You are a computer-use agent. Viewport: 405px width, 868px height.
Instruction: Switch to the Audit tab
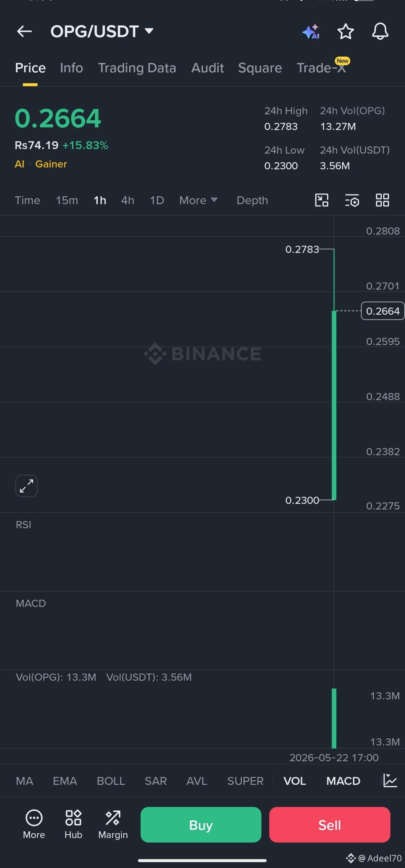pyautogui.click(x=207, y=68)
